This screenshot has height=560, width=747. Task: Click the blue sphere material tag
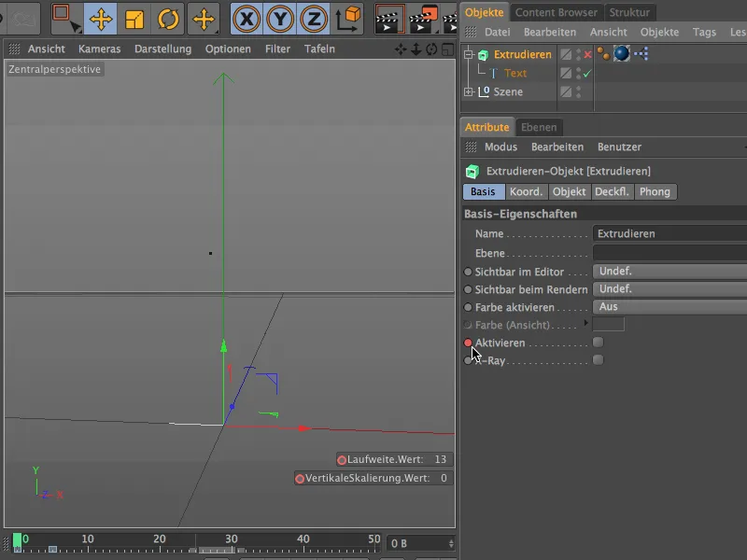[622, 54]
